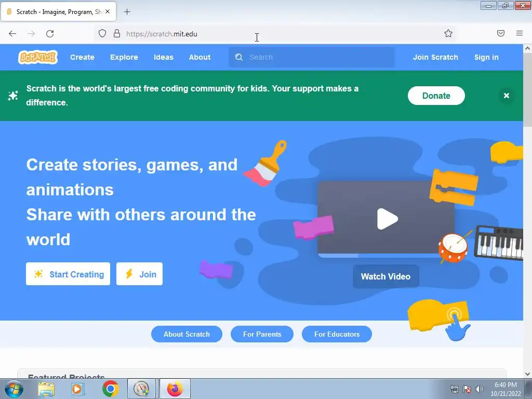
Task: Bookmark this page with the star
Action: [448, 33]
